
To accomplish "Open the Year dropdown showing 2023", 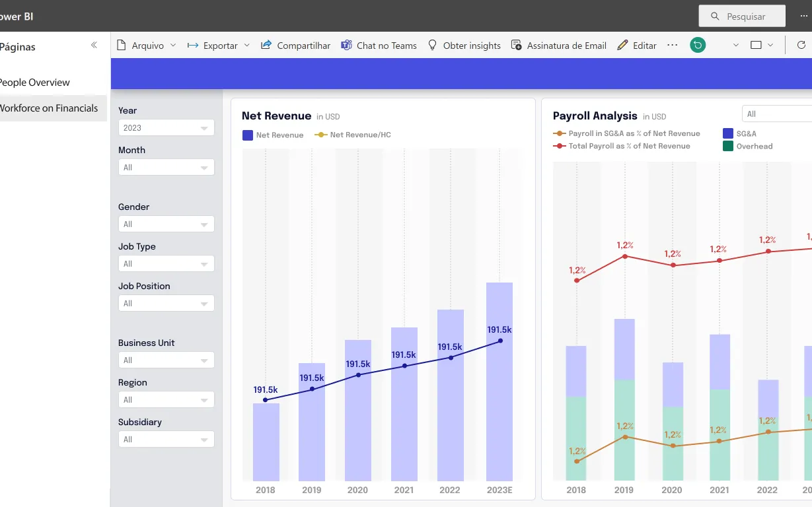I will pos(166,128).
